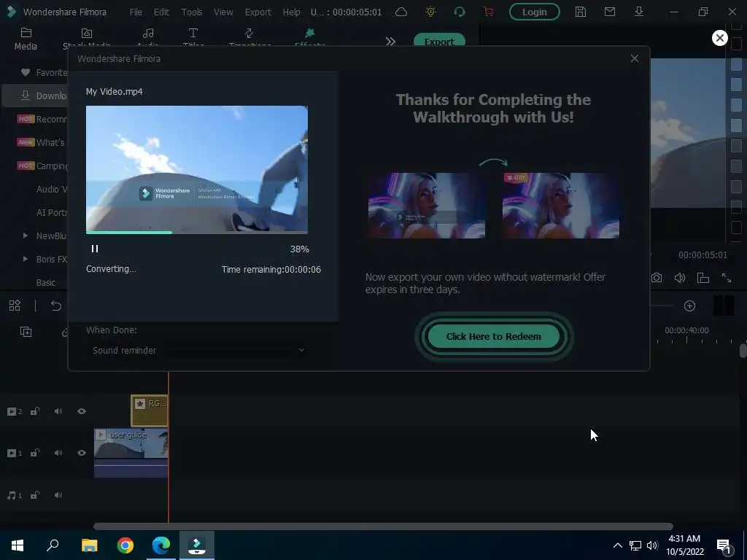Click the conversion progress bar

click(197, 233)
